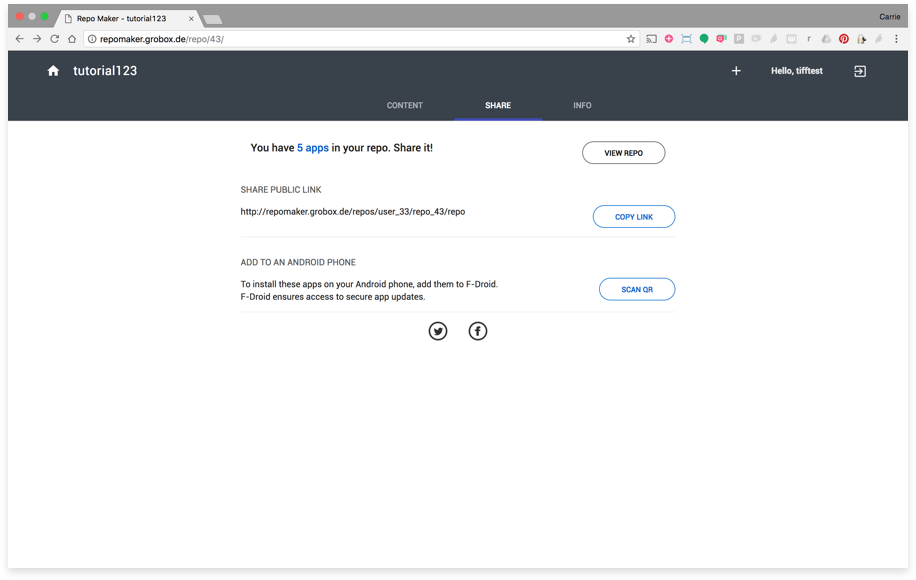The width and height of the screenshot is (916, 580).
Task: Click the '5 apps' link
Action: click(312, 148)
